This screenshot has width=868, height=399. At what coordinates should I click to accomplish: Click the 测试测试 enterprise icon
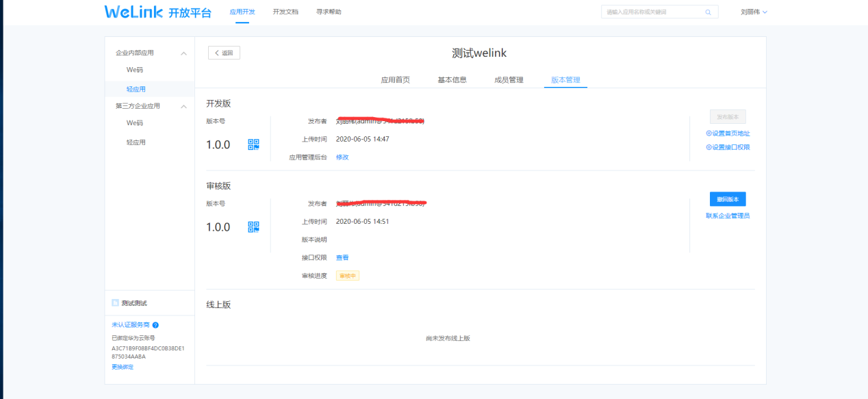click(115, 303)
